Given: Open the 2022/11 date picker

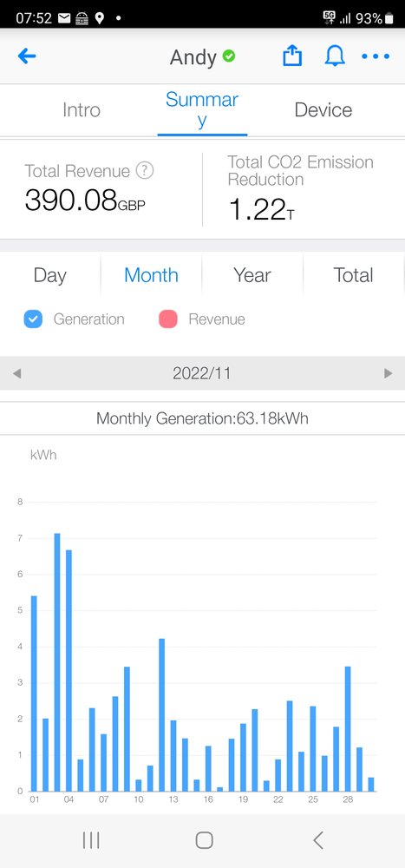Looking at the screenshot, I should point(201,373).
